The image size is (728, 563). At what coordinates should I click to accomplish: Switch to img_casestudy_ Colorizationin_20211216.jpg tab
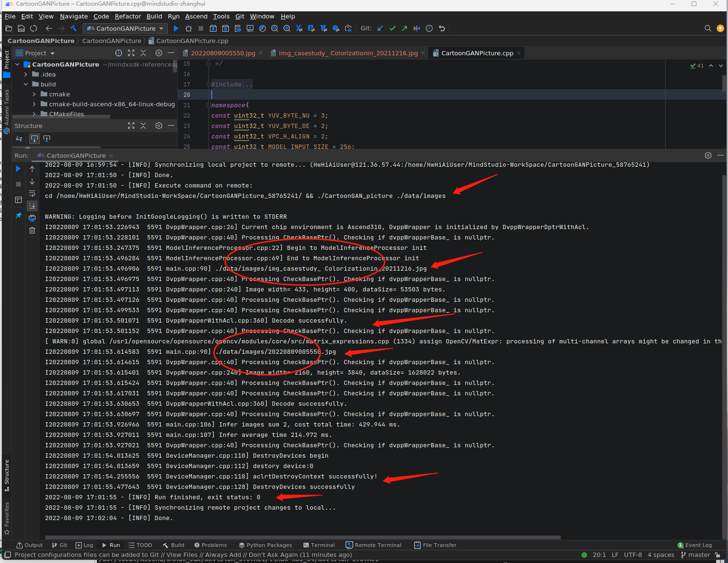[x=348, y=53]
